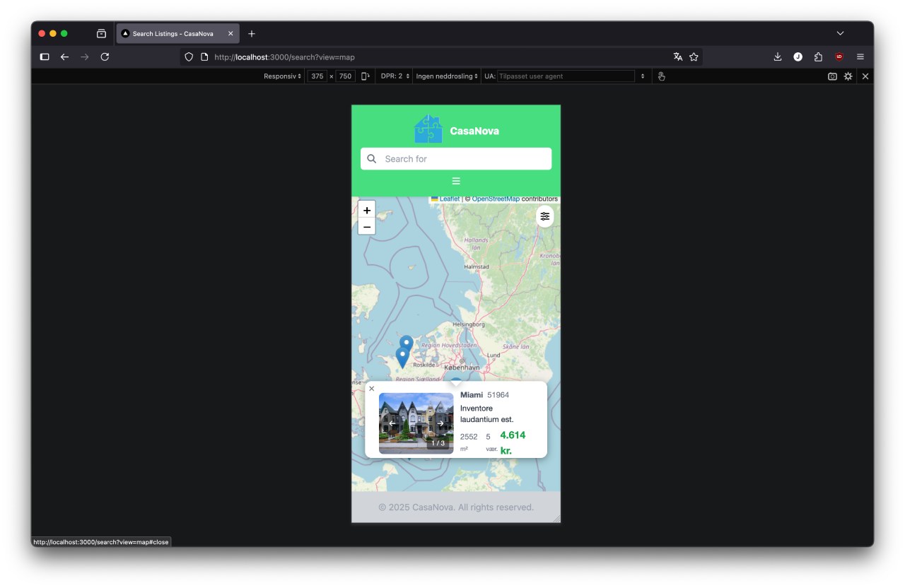The height and width of the screenshot is (588, 905).
Task: Click the CasaNova house logo
Action: click(x=428, y=129)
